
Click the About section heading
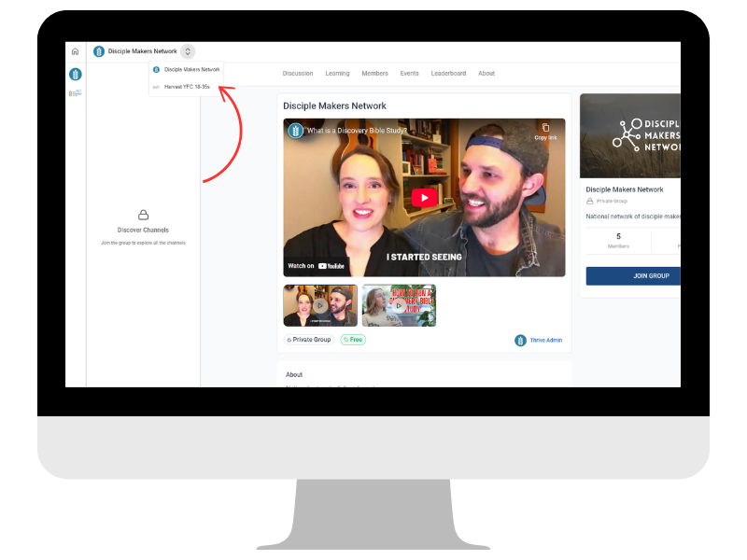click(x=294, y=375)
